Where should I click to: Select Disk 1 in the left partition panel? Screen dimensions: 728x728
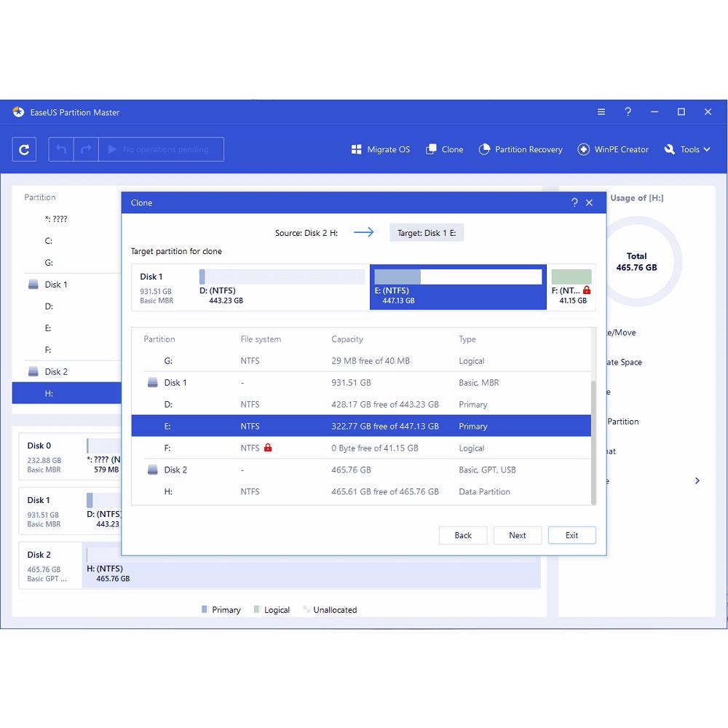pos(56,285)
